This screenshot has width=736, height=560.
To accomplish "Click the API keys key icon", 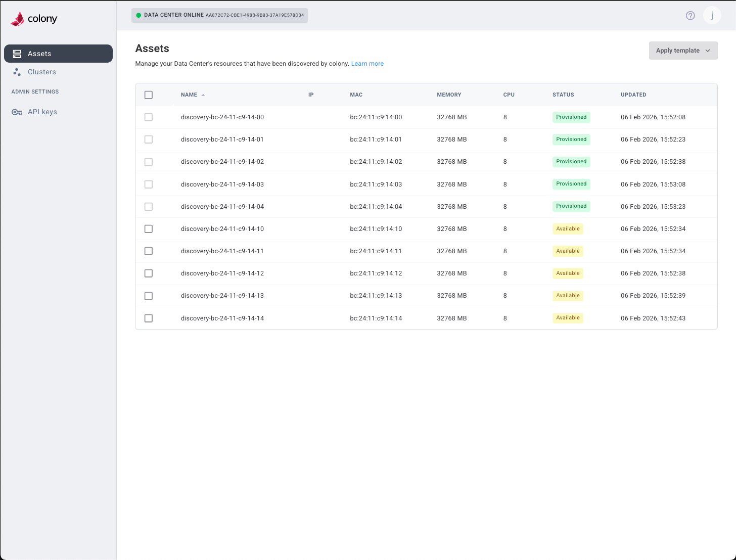I will click(x=17, y=112).
